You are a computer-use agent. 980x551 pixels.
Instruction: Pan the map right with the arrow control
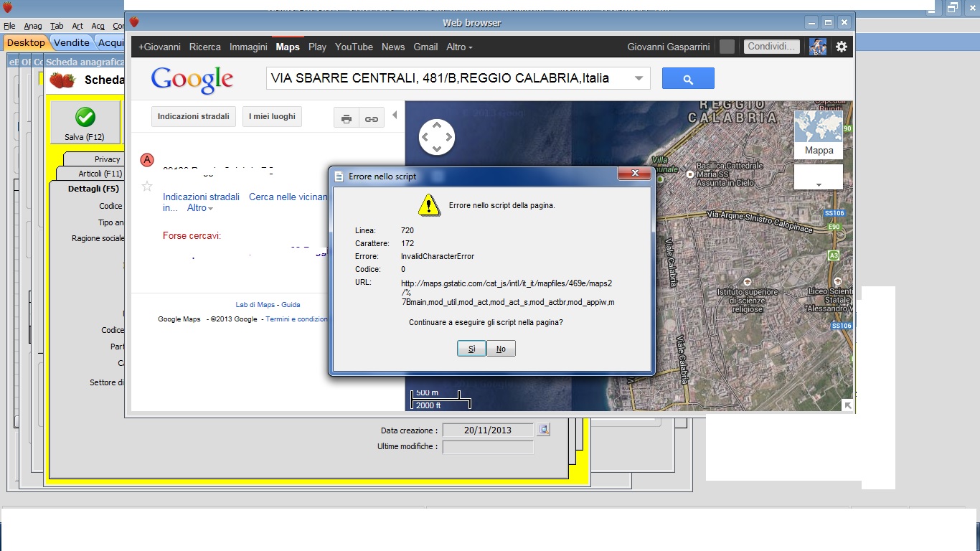click(x=448, y=137)
